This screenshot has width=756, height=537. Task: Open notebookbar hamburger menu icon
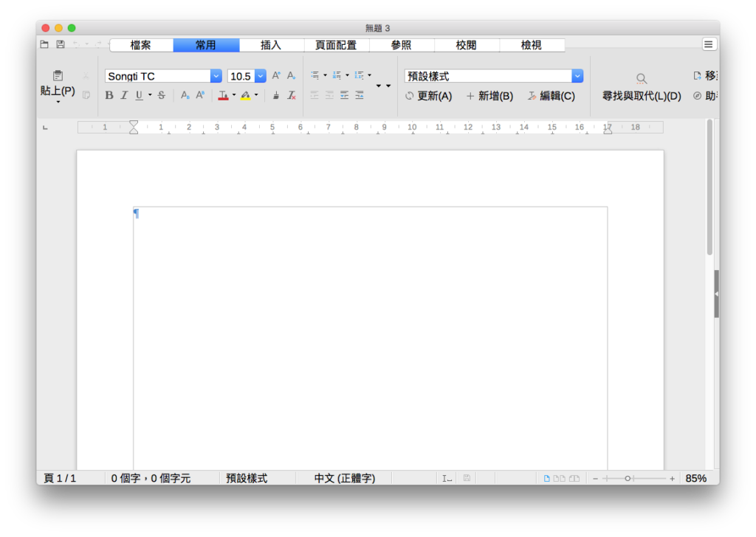708,44
